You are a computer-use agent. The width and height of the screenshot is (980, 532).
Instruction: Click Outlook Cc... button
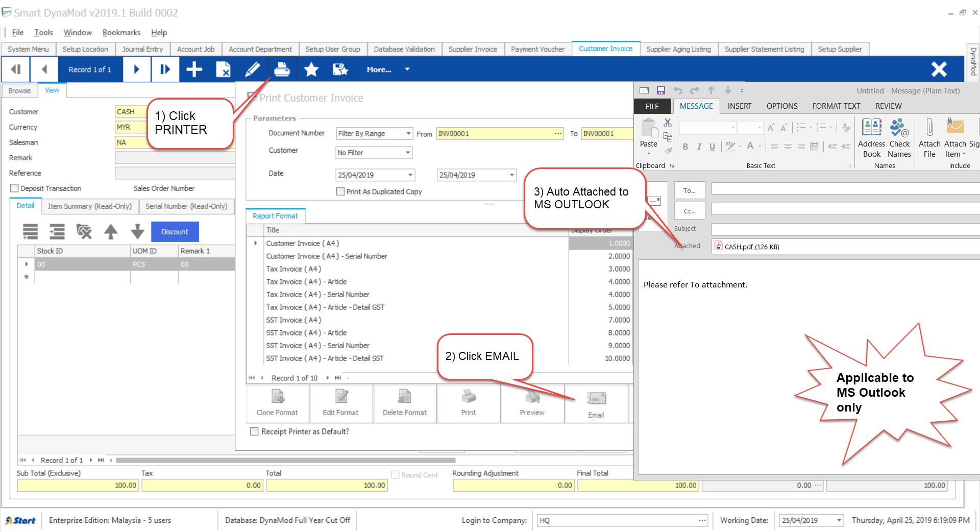[x=690, y=211]
